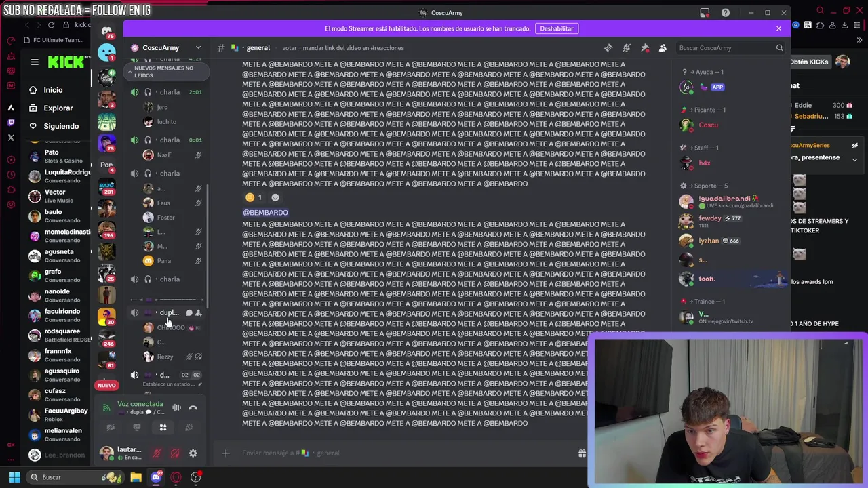
Task: Click Establece un estado voice status text
Action: (x=170, y=384)
